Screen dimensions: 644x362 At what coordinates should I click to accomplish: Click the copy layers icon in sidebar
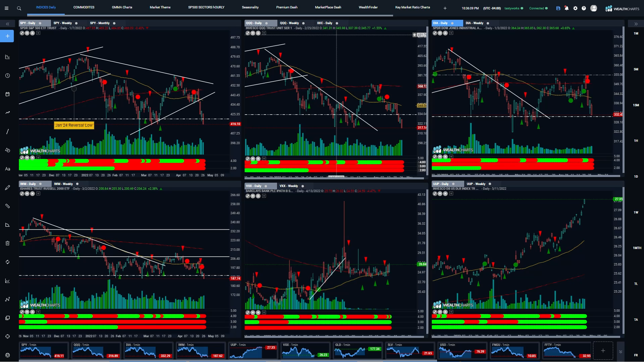click(x=7, y=318)
